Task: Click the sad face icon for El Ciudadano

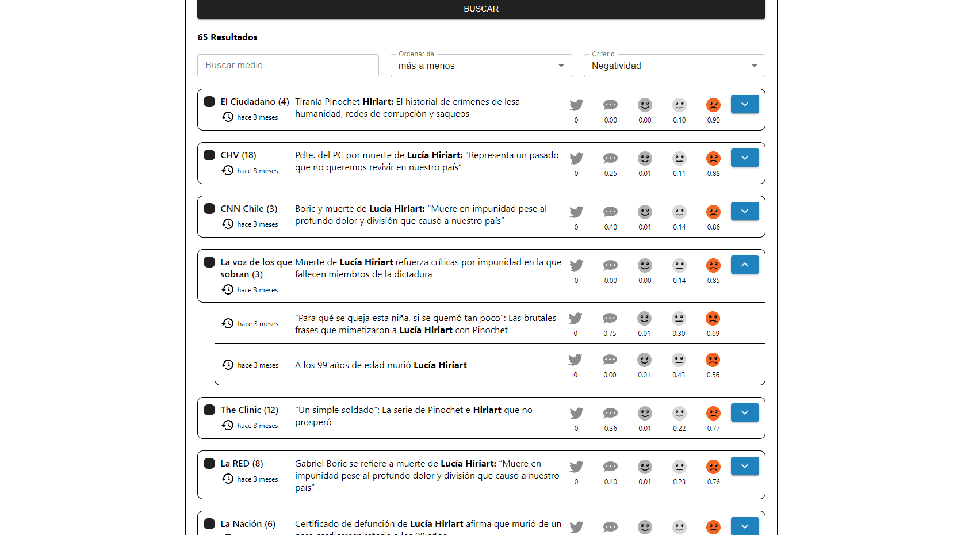Action: (713, 105)
